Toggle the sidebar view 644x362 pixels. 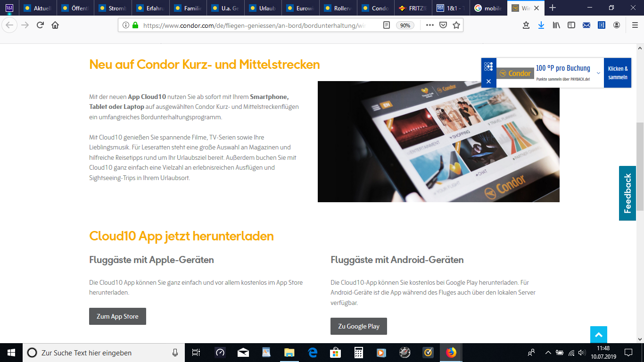pyautogui.click(x=571, y=25)
